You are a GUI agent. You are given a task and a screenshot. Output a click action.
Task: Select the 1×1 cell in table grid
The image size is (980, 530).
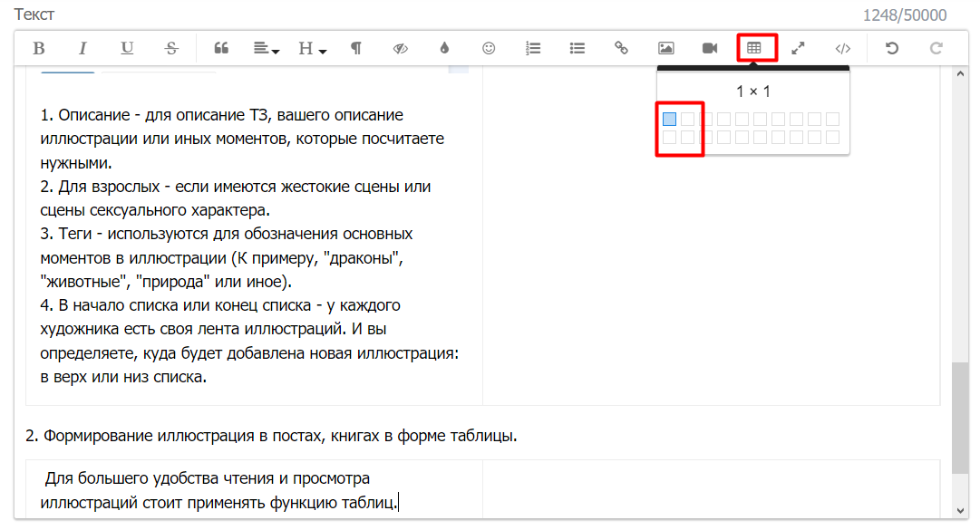click(x=669, y=119)
